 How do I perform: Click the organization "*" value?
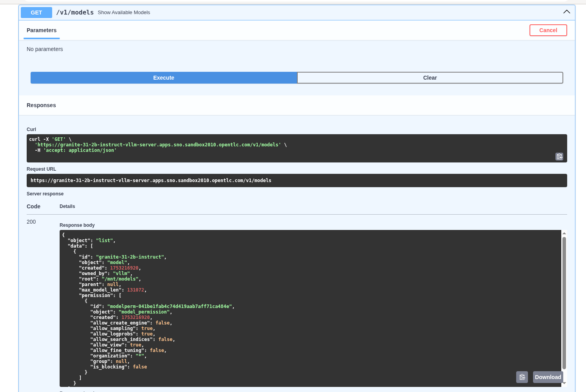[140, 356]
